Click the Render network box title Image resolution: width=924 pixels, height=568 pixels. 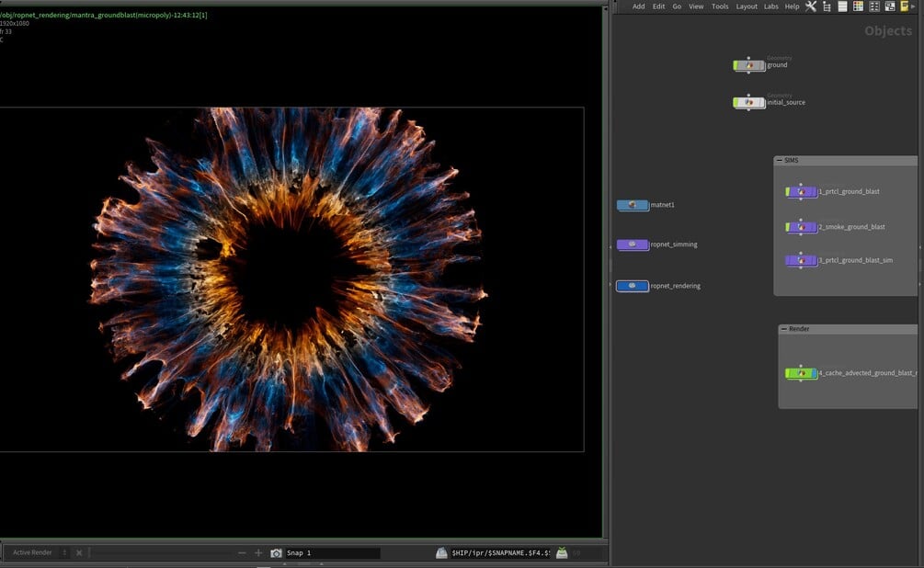[x=799, y=329]
